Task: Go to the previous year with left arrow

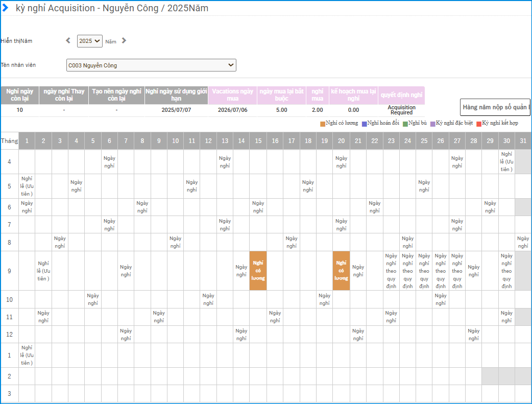Action: (x=68, y=41)
